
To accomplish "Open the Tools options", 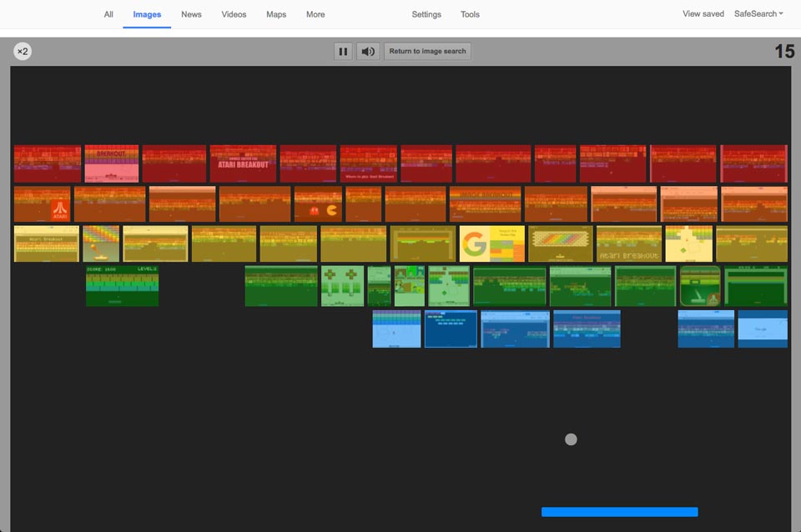I will pyautogui.click(x=470, y=14).
